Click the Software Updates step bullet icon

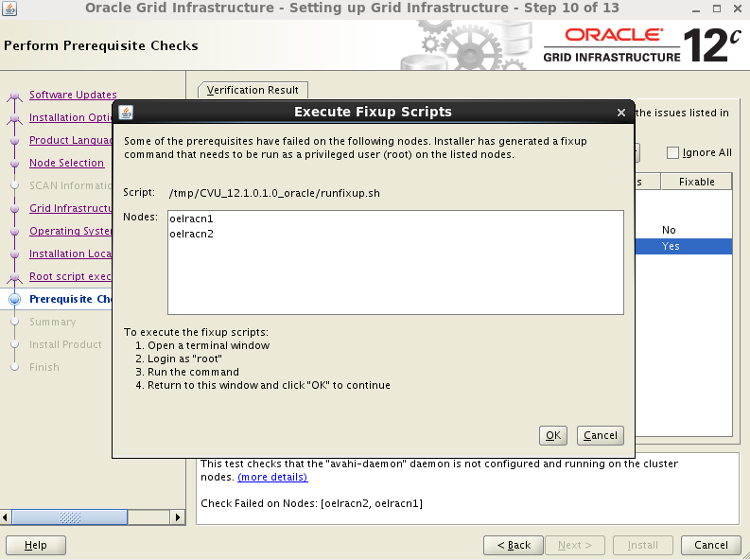point(15,96)
